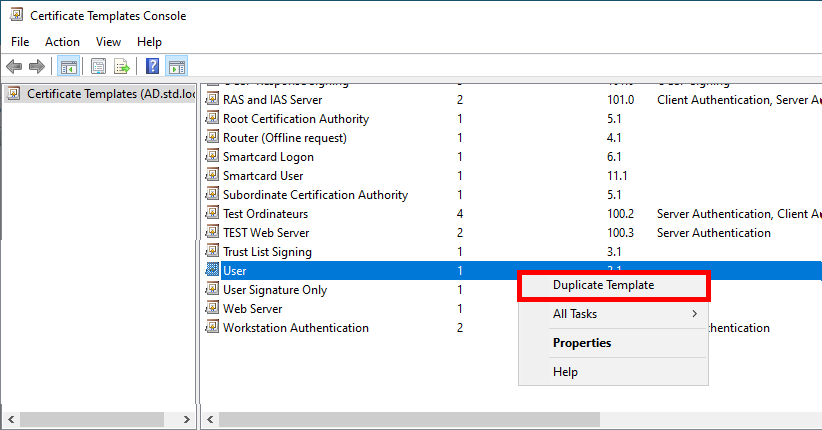Click the Back arrow toolbar icon
The height and width of the screenshot is (430, 822).
(14, 67)
